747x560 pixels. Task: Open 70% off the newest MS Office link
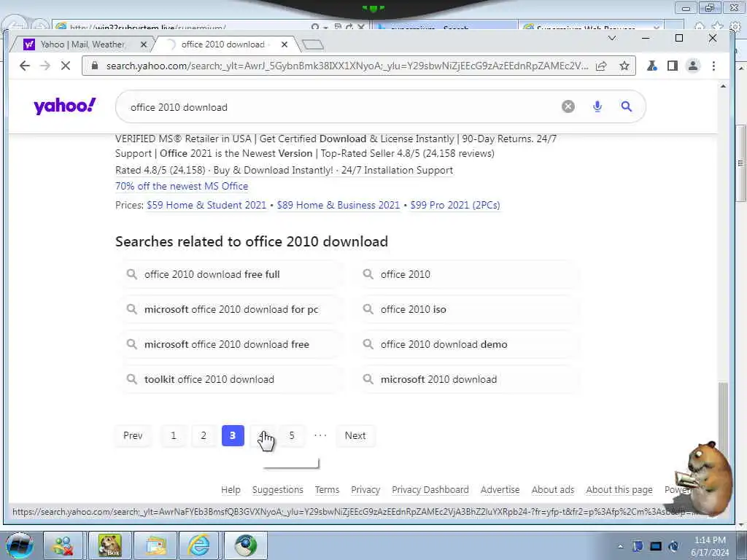(x=182, y=186)
